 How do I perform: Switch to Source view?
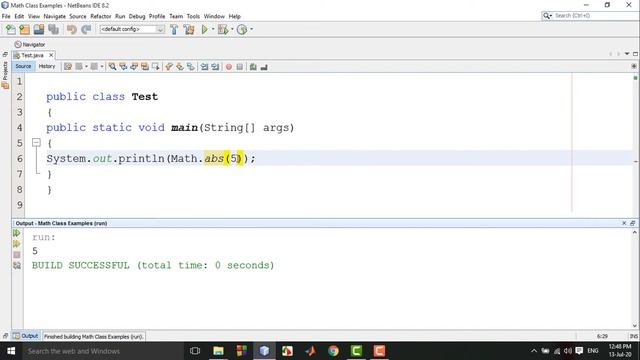[x=23, y=66]
